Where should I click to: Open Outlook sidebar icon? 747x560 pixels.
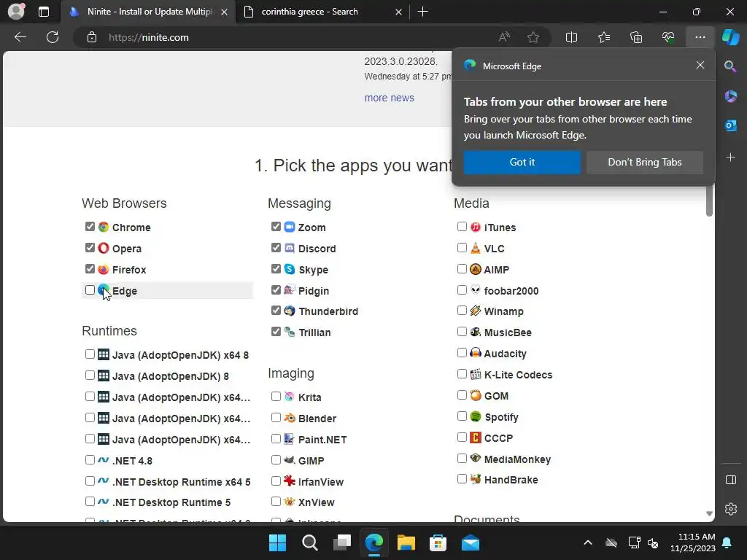[730, 125]
